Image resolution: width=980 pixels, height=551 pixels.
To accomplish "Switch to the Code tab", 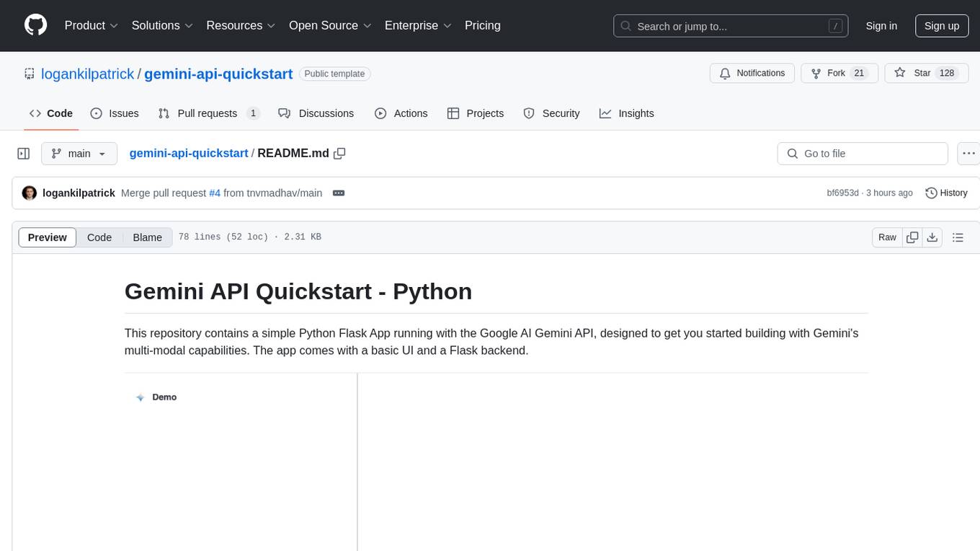I will point(51,113).
